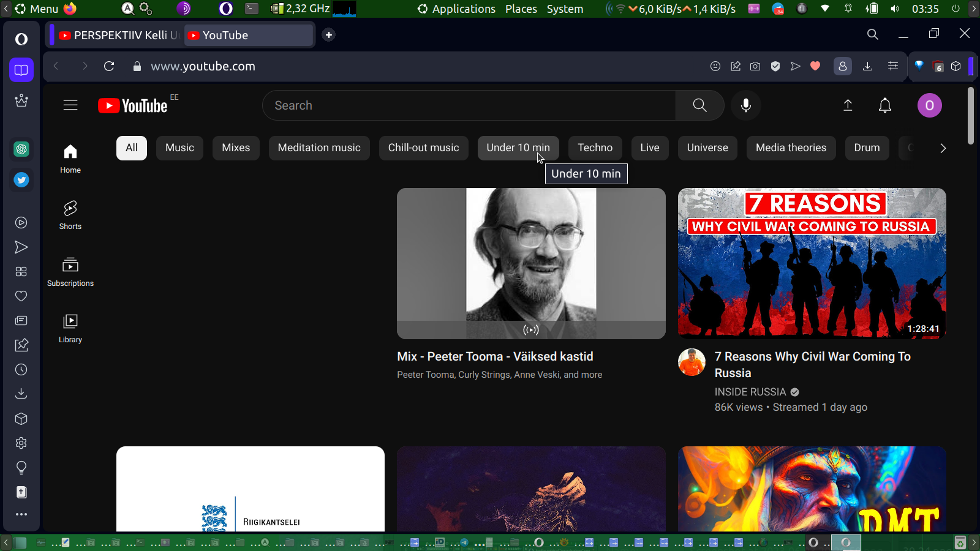Open Opera sidebar bookmarks heart icon
The image size is (980, 551).
pos(21,296)
